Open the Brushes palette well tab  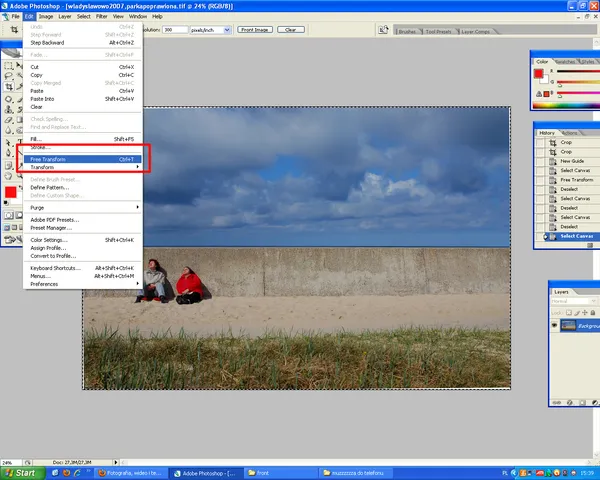coord(407,31)
